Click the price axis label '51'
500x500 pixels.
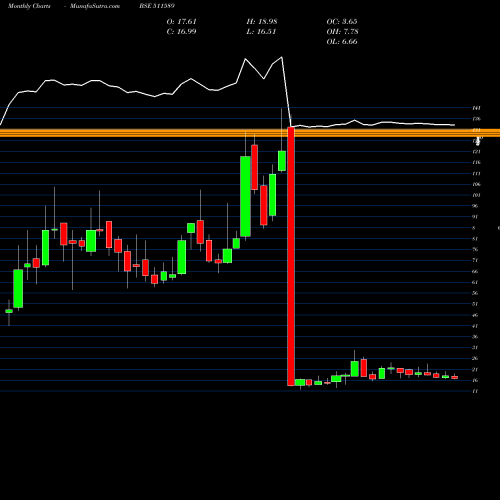click(x=475, y=304)
